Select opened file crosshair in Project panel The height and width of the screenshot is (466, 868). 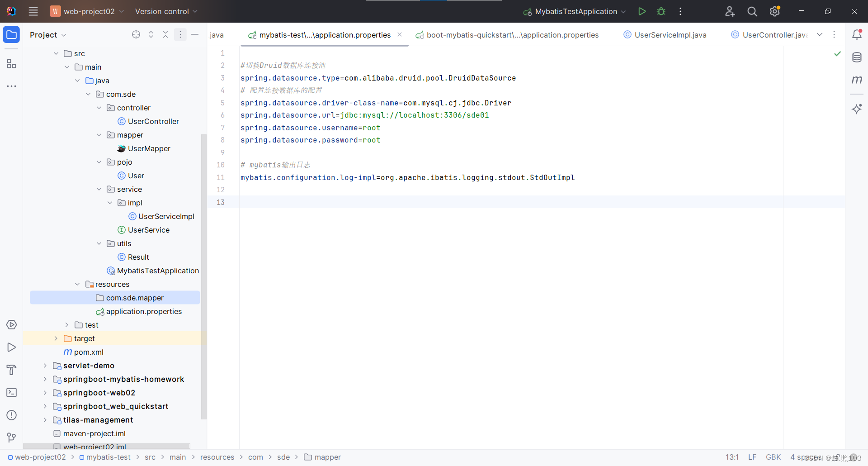coord(136,34)
